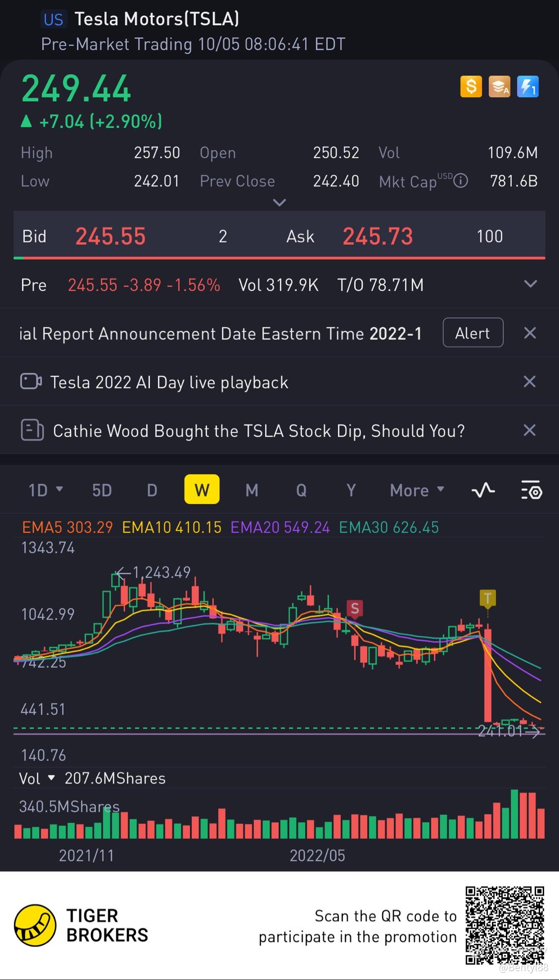Tap the Vol value 109.6M
This screenshot has height=980, width=559.
(513, 152)
